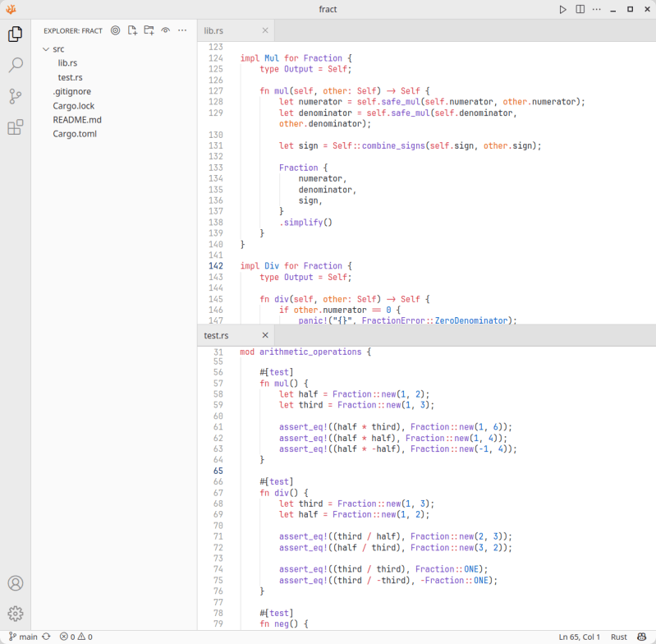656x644 pixels.
Task: Click the '.simplify()' call
Action: (x=305, y=223)
